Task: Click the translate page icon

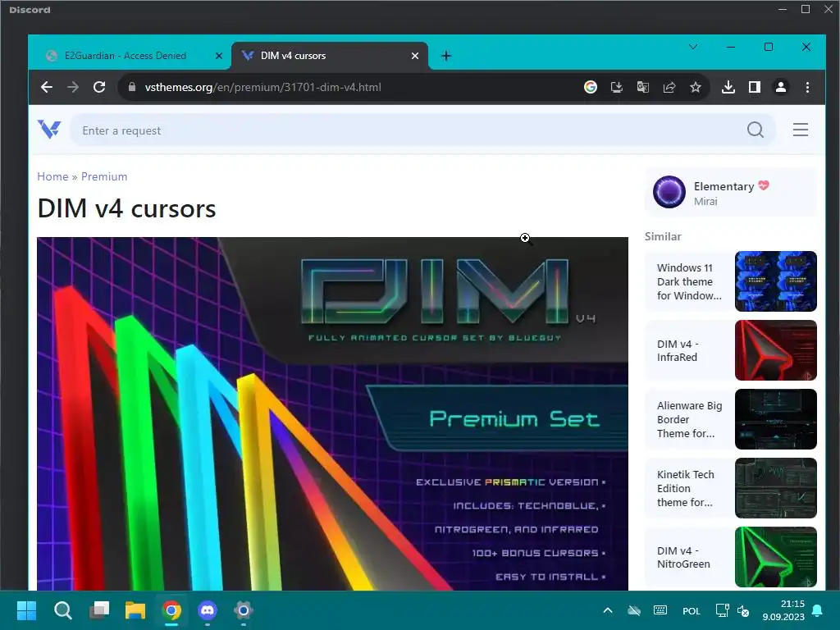Action: pos(643,87)
